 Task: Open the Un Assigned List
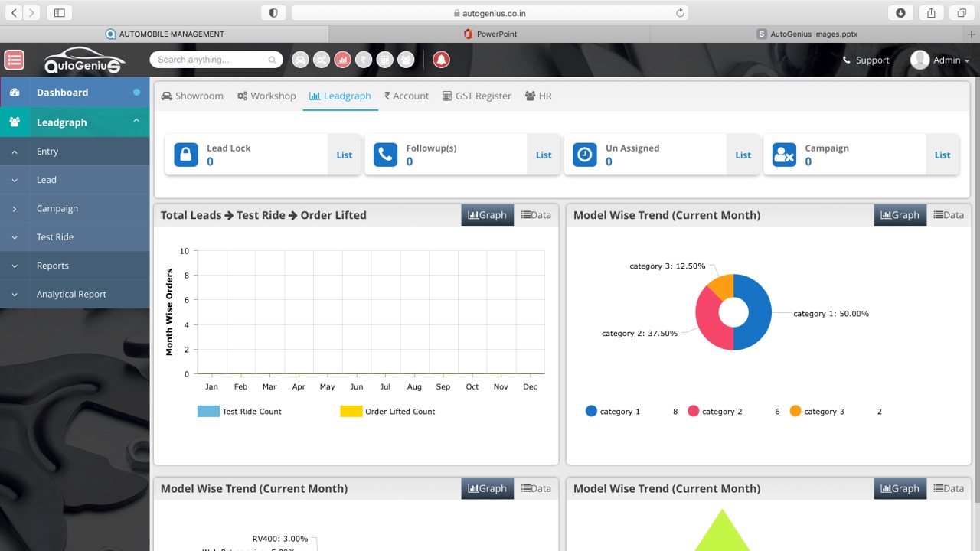[x=743, y=155]
